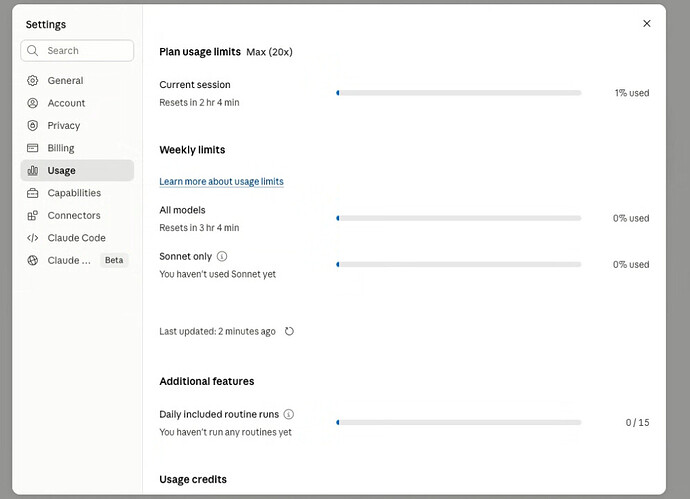Open Capabilities settings
Viewport: 690px width, 499px height.
click(x=77, y=193)
